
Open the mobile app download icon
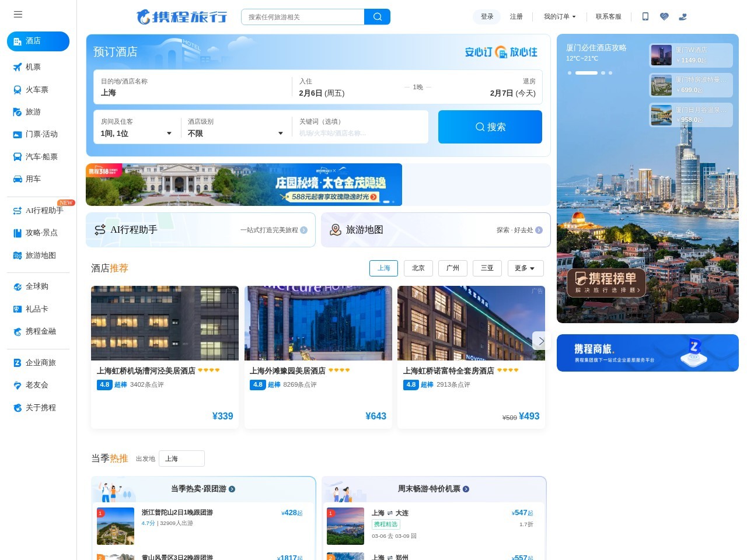tap(645, 17)
